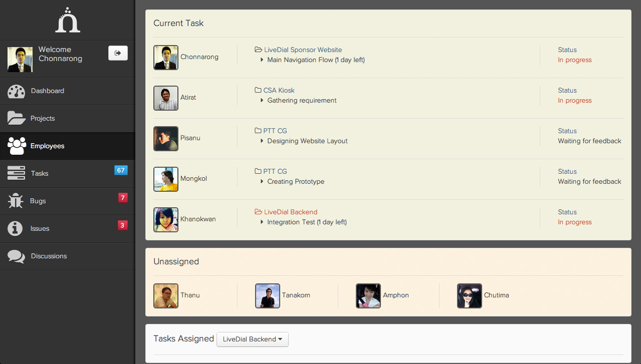Image resolution: width=641 pixels, height=364 pixels.
Task: Click the Employees people icon
Action: [x=17, y=146]
